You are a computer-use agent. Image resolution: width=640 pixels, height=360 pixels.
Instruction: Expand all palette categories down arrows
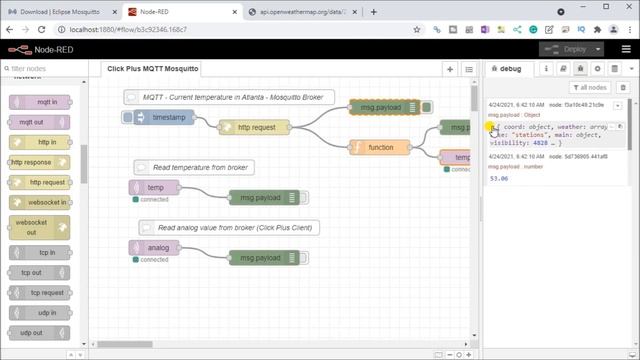point(80,355)
